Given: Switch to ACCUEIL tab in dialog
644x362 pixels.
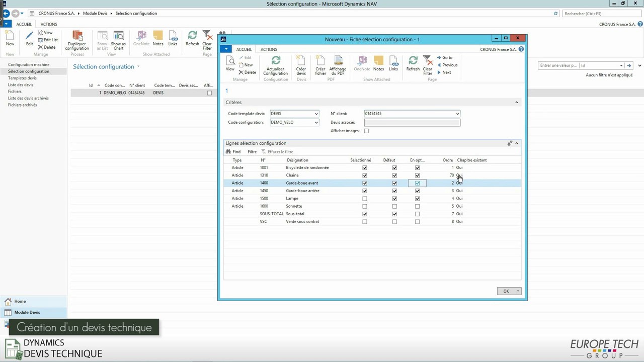Looking at the screenshot, I should tap(244, 49).
